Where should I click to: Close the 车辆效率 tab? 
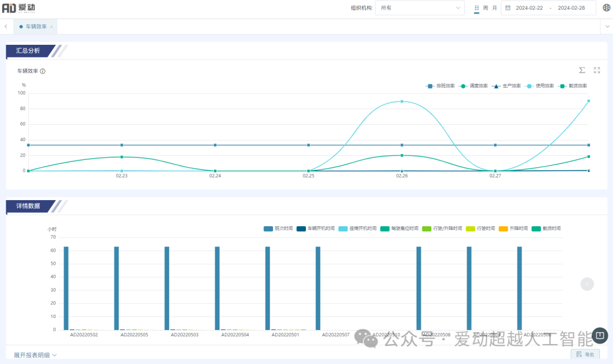click(52, 27)
